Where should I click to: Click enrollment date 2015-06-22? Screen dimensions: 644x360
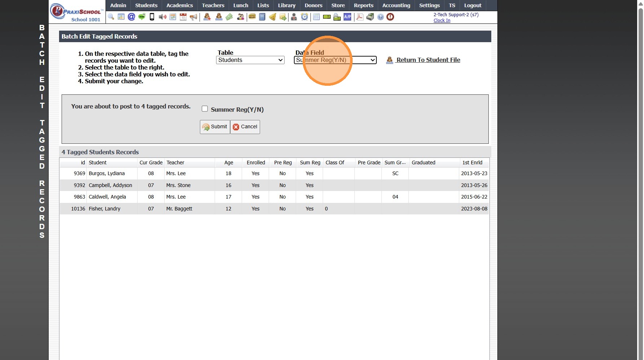[474, 197]
